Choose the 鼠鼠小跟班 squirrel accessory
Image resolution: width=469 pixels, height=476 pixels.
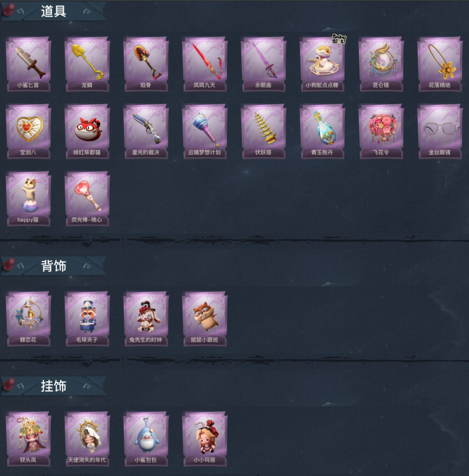pyautogui.click(x=204, y=319)
